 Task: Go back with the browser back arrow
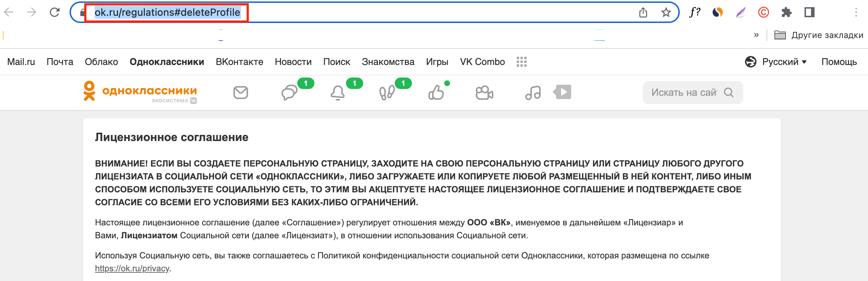(x=9, y=12)
